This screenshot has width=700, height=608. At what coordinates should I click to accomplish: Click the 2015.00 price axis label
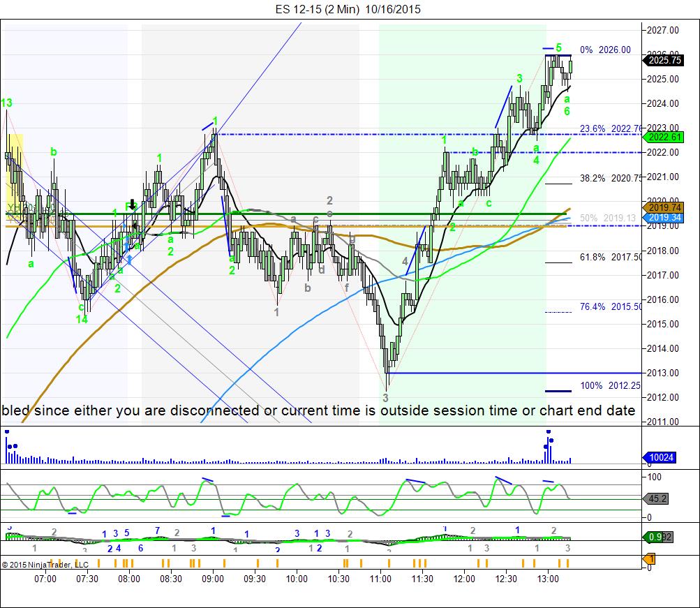point(663,324)
